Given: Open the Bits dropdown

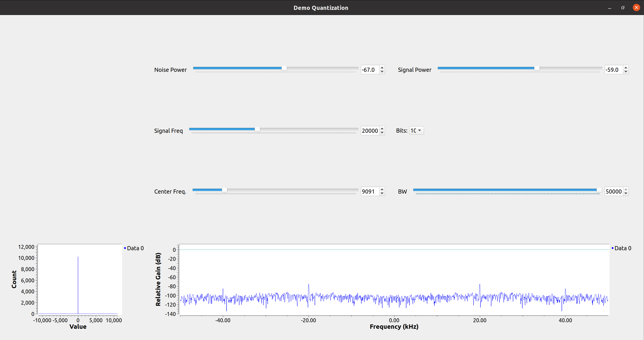Looking at the screenshot, I should click(x=416, y=130).
